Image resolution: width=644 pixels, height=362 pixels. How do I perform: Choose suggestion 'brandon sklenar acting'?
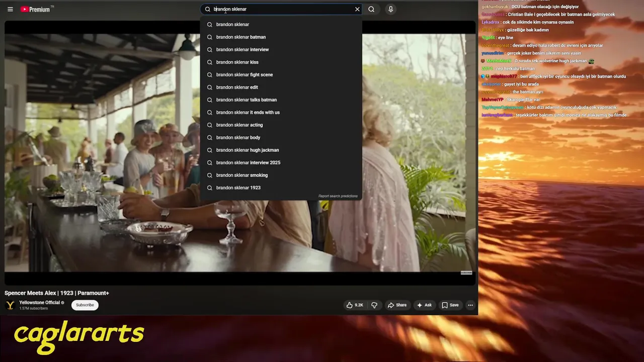pyautogui.click(x=281, y=125)
